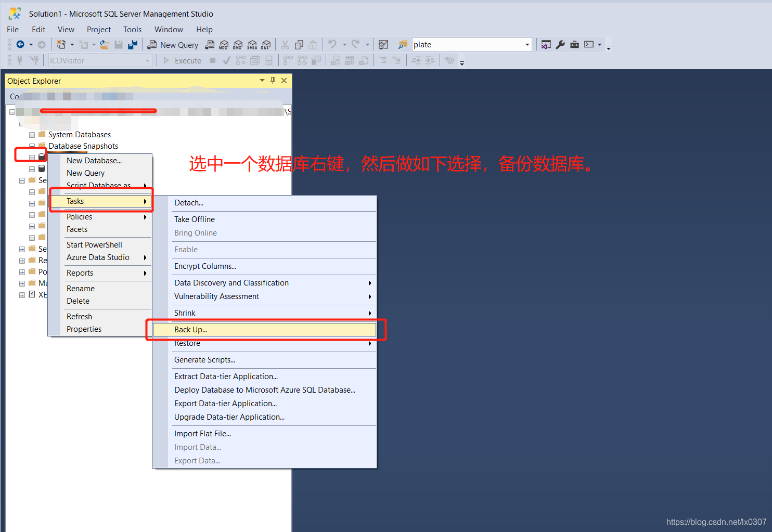Screen dimensions: 772x532
Task: Click the Copy icon in toolbar
Action: pyautogui.click(x=299, y=45)
